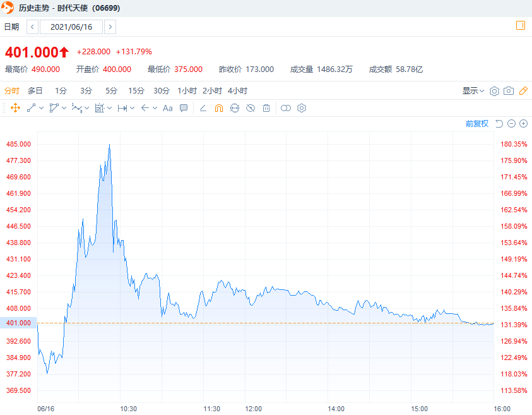Expand the arrow tool dropdown
This screenshot has width=532, height=415.
click(155, 109)
